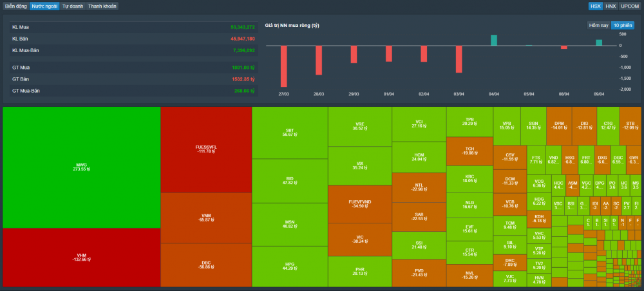The height and width of the screenshot is (291, 644).
Task: Select the VJC 7.73 tỷ tile
Action: point(509,279)
